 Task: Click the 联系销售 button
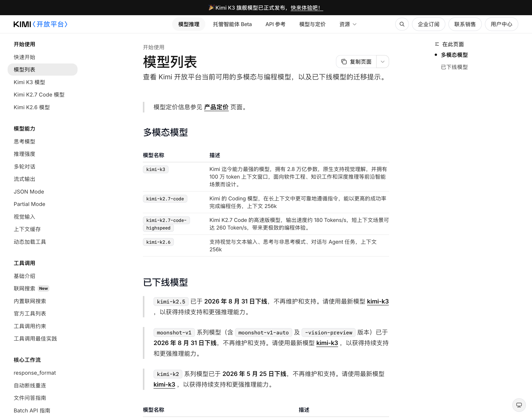(x=465, y=24)
